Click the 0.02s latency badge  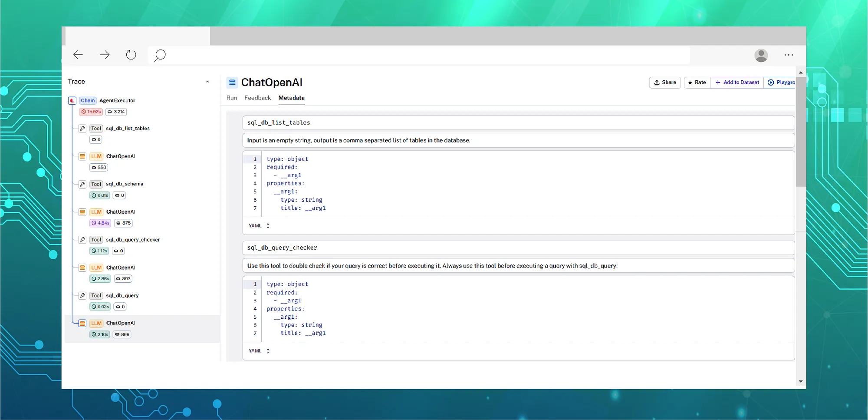coord(100,307)
